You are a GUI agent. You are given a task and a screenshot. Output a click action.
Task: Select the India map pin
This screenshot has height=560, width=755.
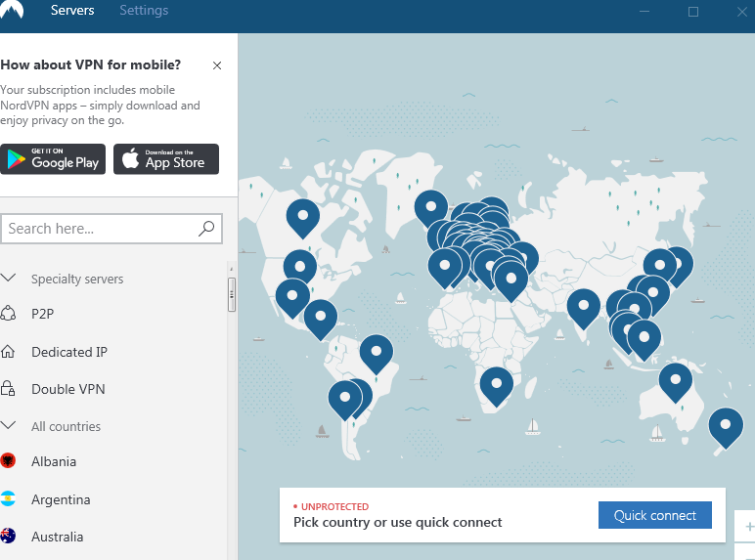click(584, 309)
